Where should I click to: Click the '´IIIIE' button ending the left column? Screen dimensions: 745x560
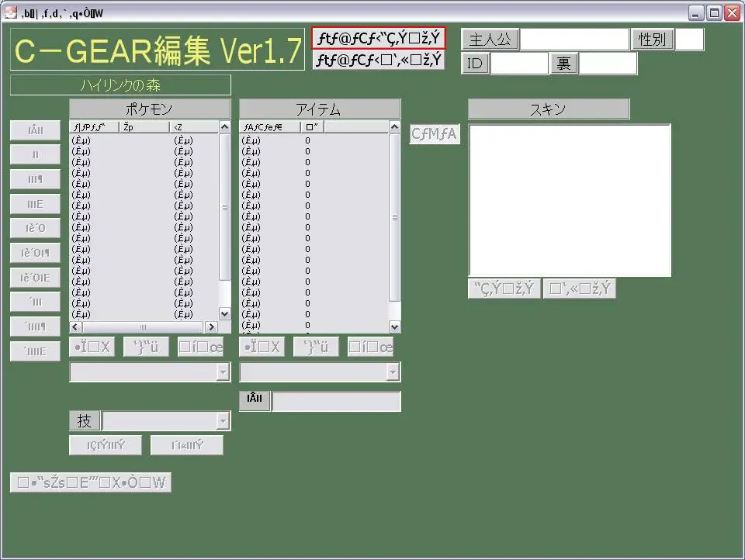(35, 351)
